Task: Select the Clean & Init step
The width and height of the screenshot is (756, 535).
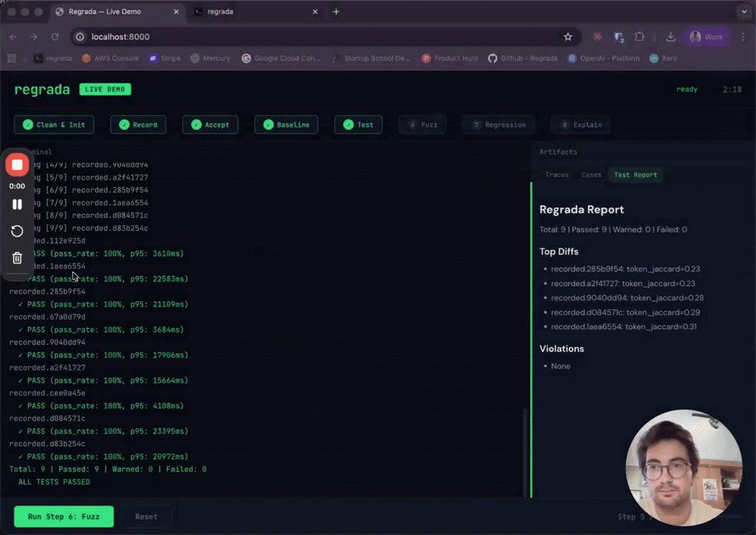Action: [x=54, y=124]
